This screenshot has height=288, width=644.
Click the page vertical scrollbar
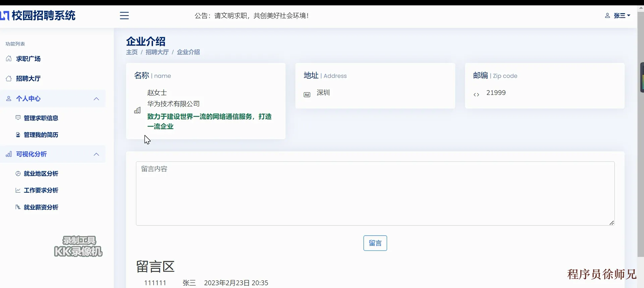(x=640, y=134)
